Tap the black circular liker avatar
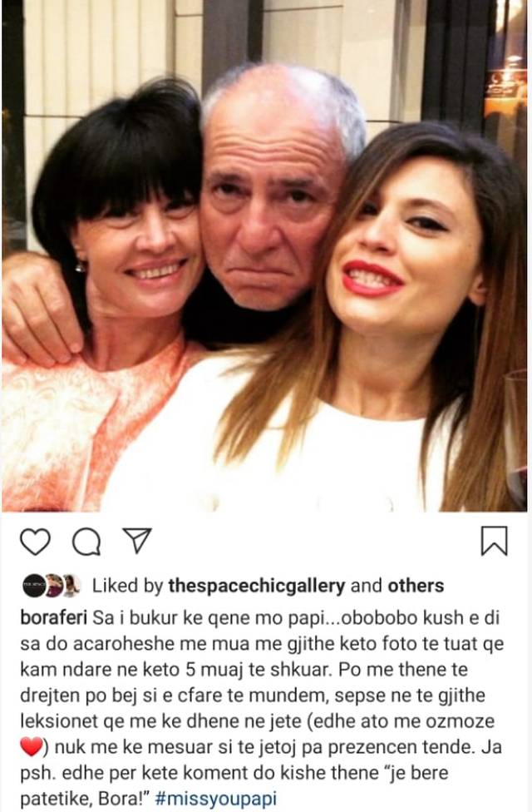532x812 pixels. coord(32,586)
